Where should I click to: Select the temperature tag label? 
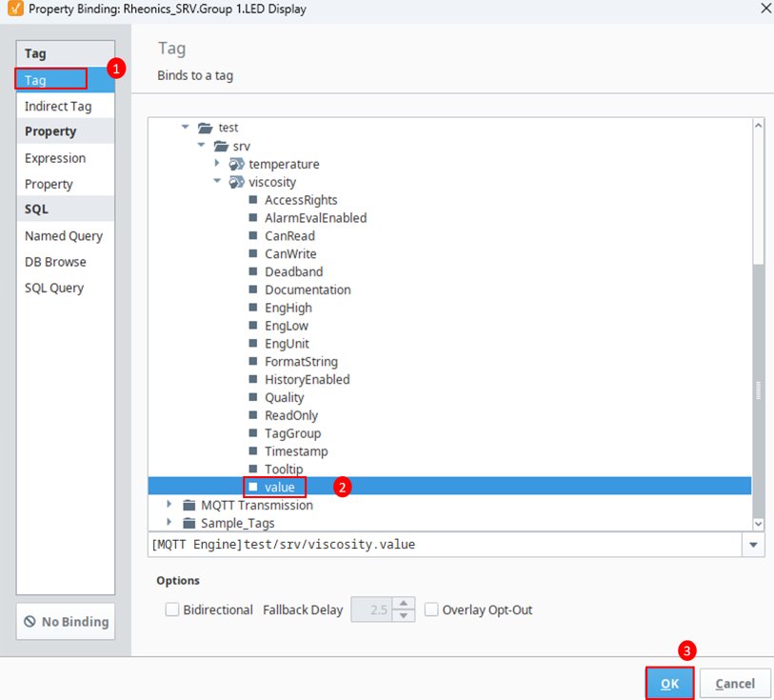coord(284,164)
